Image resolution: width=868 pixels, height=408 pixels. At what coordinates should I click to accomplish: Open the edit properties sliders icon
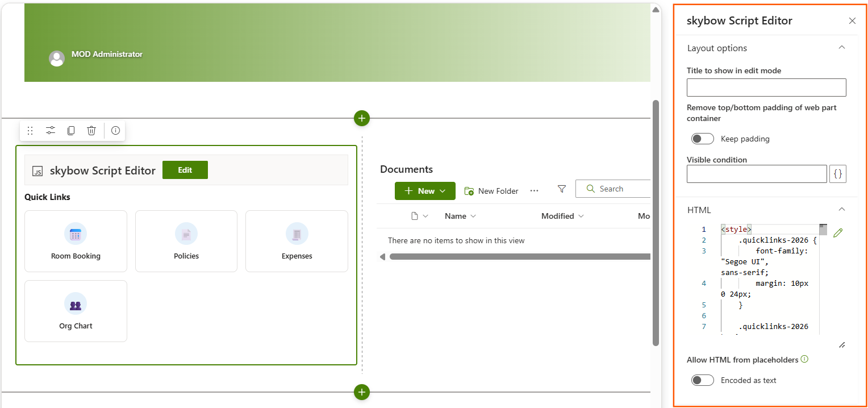pos(51,131)
